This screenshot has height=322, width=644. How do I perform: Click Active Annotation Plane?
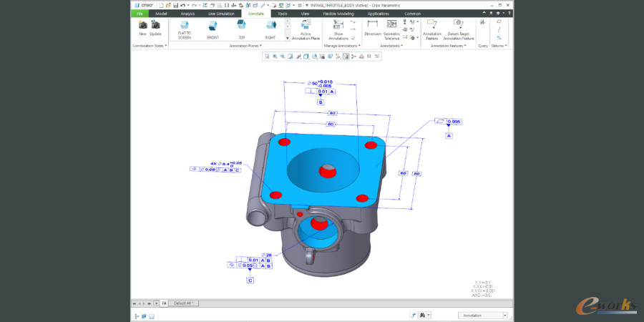(306, 29)
